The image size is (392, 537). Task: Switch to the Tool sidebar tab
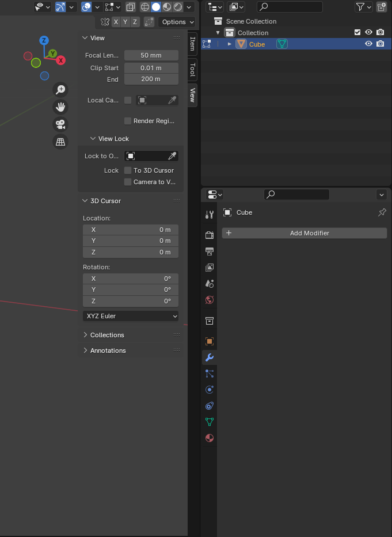point(193,70)
